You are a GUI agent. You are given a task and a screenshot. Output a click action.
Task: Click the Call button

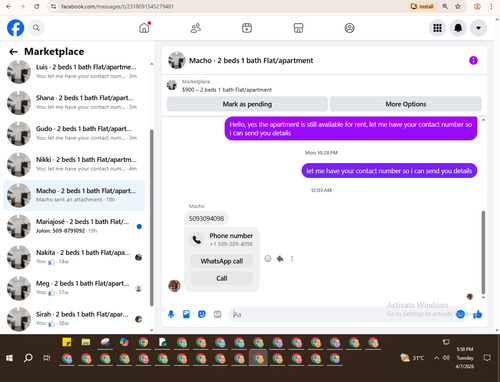pos(222,278)
